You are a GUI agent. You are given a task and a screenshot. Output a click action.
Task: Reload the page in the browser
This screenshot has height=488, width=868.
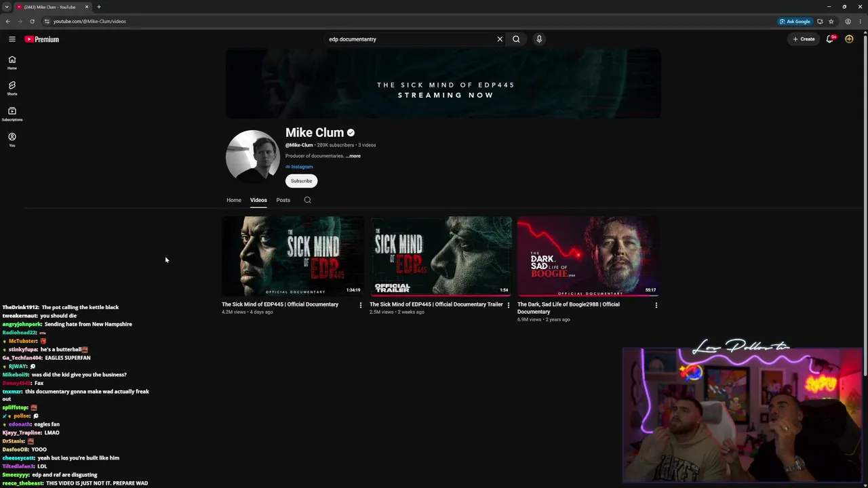pyautogui.click(x=32, y=21)
